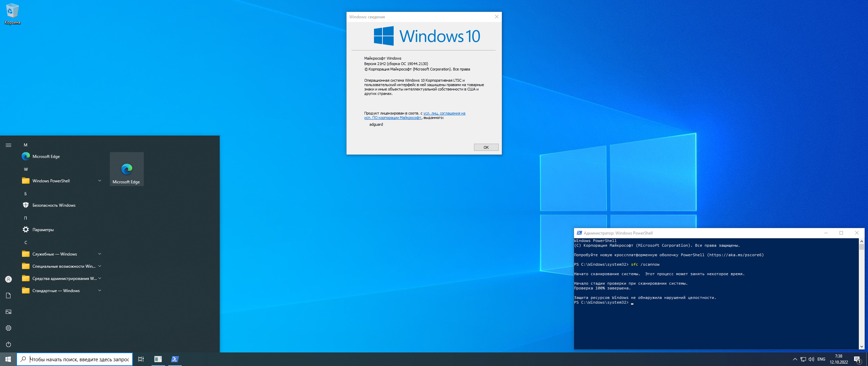This screenshot has height=366, width=868.
Task: Click the Windows Start button on taskbar
Action: [8, 359]
